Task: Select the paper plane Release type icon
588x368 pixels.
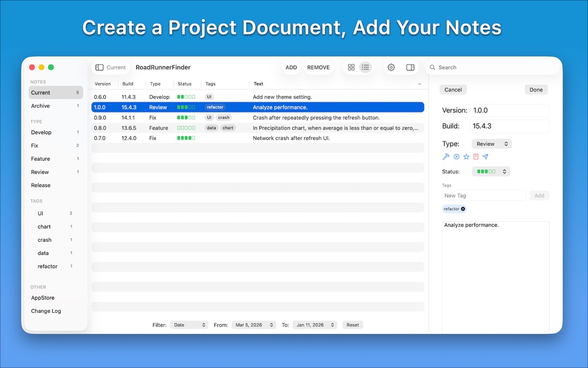Action: [x=486, y=156]
